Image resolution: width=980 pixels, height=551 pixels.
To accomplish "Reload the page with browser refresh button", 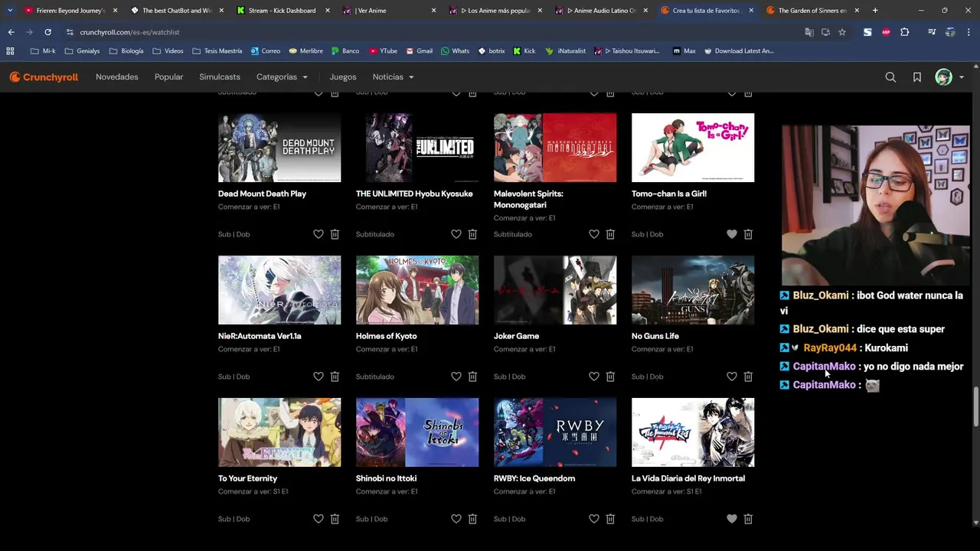I will tap(47, 32).
